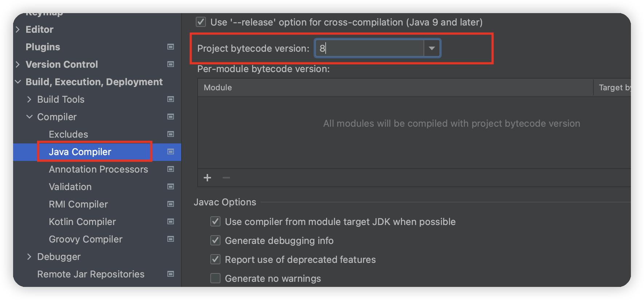Click the project-level icon beside Build Tools
644x300 pixels.
pyautogui.click(x=170, y=99)
